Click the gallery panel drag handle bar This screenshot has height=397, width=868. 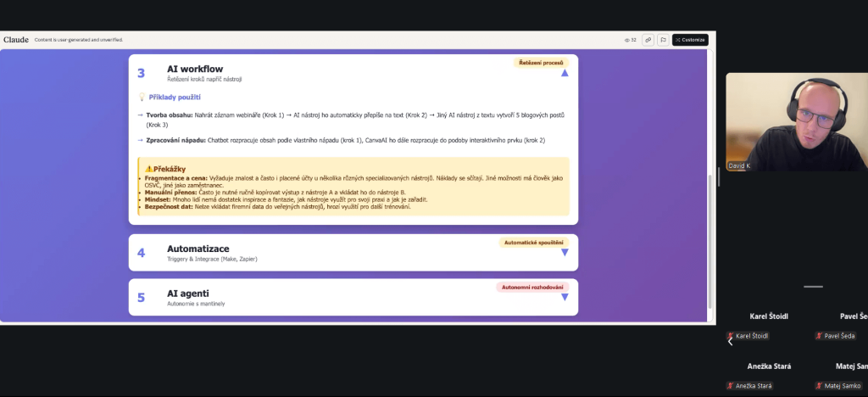point(813,287)
